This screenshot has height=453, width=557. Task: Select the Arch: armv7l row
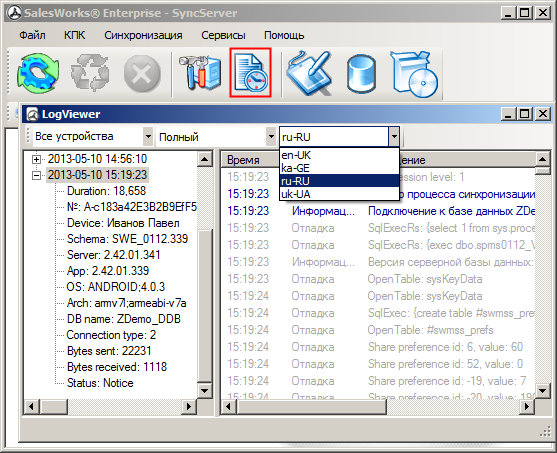(126, 303)
